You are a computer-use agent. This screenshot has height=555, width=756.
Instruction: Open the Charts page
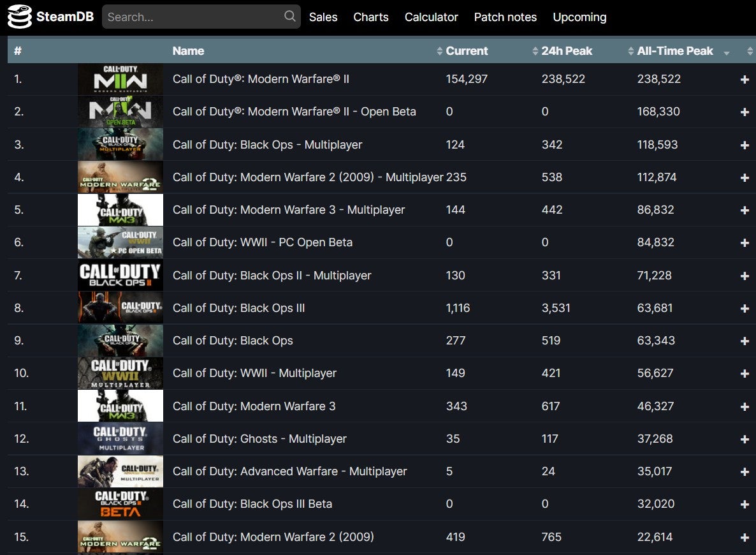[371, 17]
